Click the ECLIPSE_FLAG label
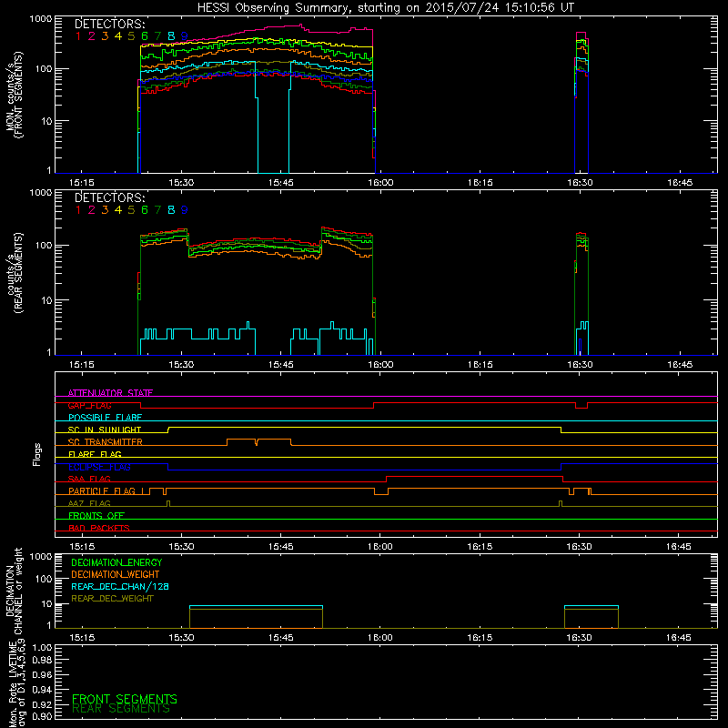 click(x=99, y=467)
